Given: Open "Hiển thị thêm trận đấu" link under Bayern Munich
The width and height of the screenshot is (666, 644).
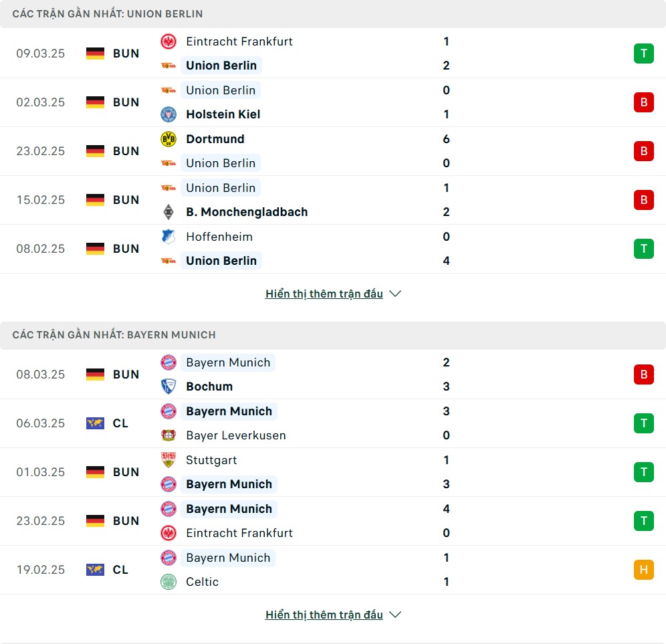Looking at the screenshot, I should coord(324,615).
